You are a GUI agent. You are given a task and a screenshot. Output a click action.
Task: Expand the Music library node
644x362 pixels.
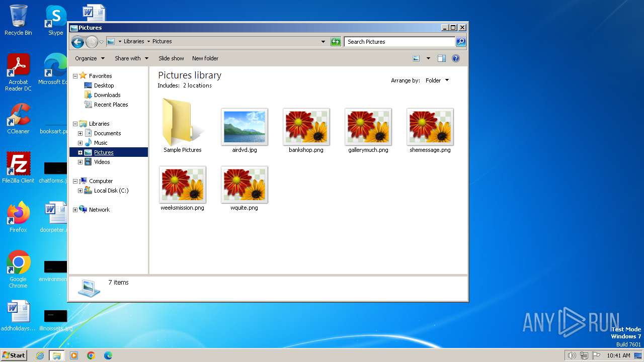(80, 143)
